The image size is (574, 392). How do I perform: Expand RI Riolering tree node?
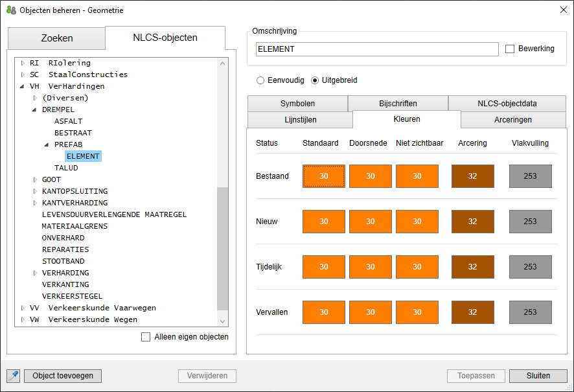point(23,63)
